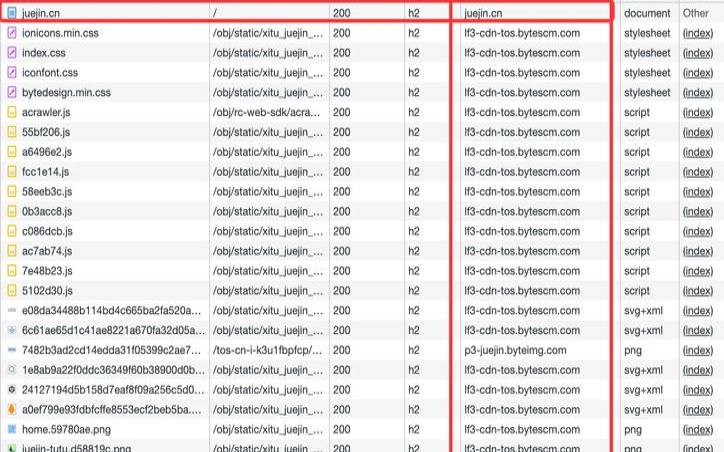Screen dimensions: 724x452
Task: Click the icon beside the 7482b3ad2cd png request
Action: [x=11, y=350]
